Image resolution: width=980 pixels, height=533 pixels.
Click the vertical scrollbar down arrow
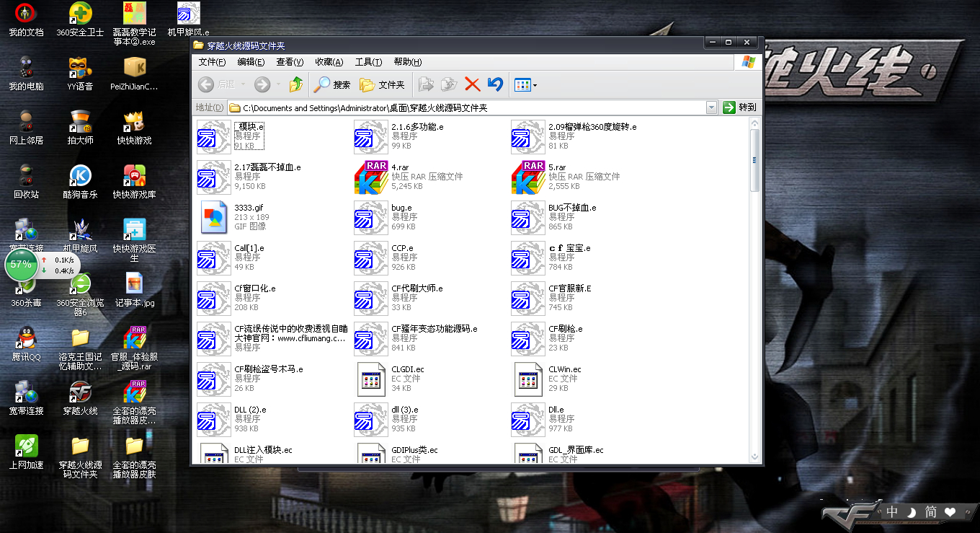click(x=754, y=457)
